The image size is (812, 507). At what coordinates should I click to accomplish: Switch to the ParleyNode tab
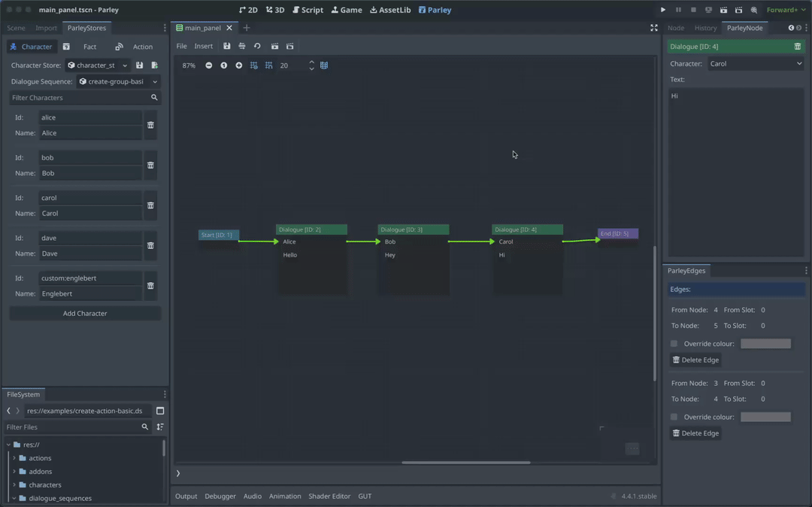[x=745, y=28]
